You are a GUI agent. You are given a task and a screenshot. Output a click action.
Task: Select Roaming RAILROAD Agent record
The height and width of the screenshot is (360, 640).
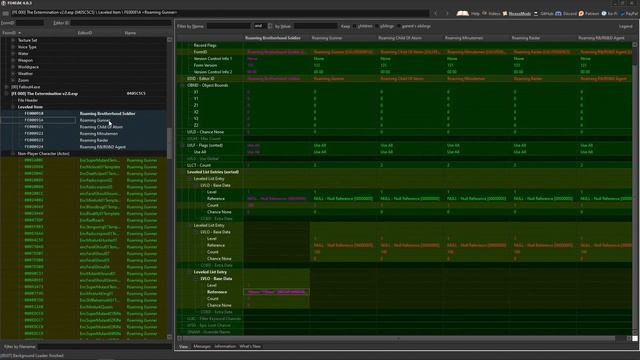coord(83,147)
